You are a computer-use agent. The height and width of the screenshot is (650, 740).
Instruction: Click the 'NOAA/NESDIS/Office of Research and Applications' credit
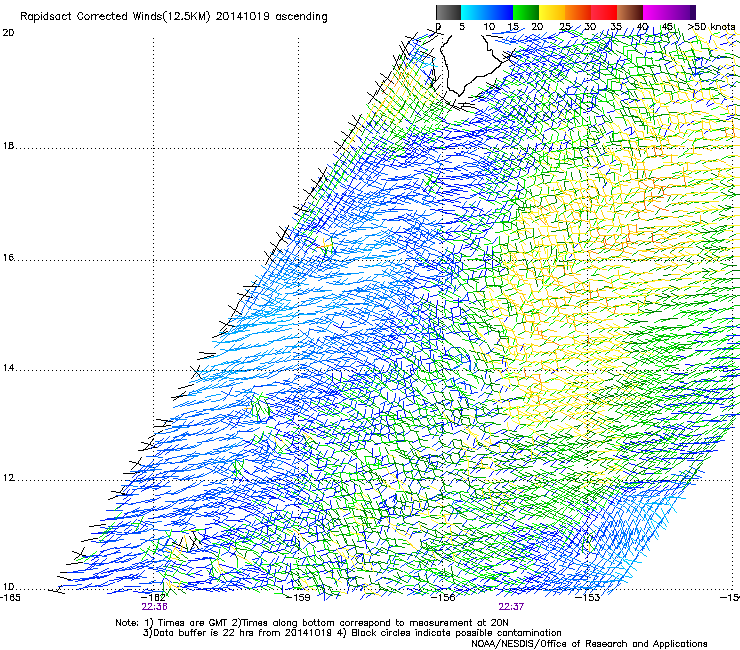589,644
